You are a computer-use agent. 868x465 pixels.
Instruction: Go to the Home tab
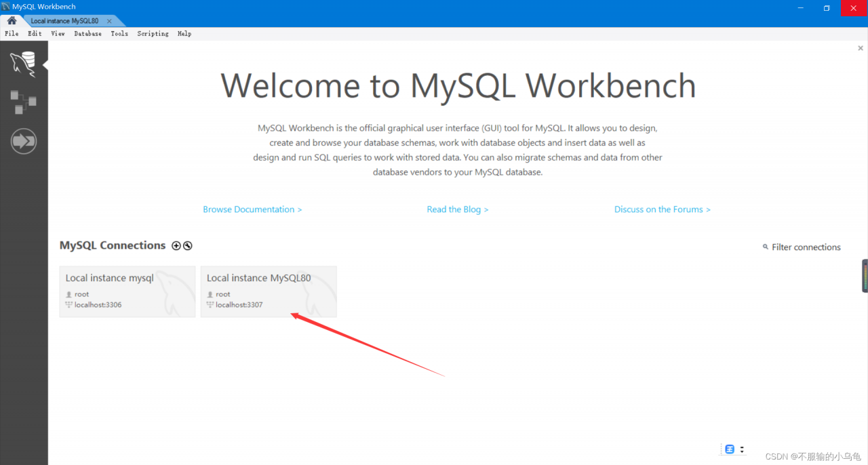coord(12,20)
